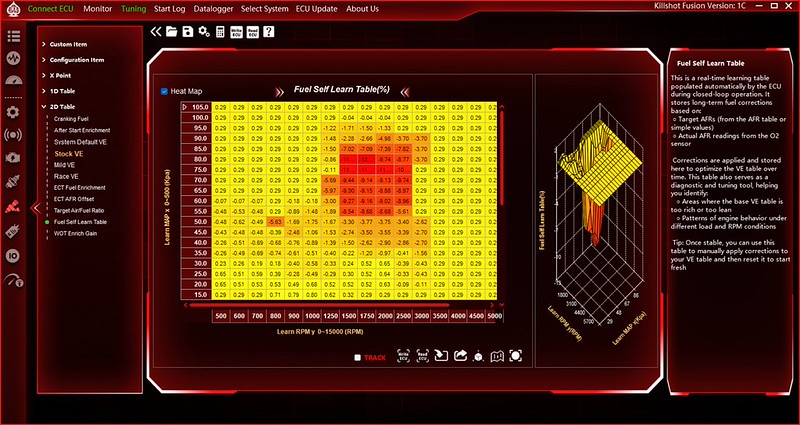This screenshot has width=800, height=425.
Task: Open file with the folder toolbar icon
Action: 172,32
